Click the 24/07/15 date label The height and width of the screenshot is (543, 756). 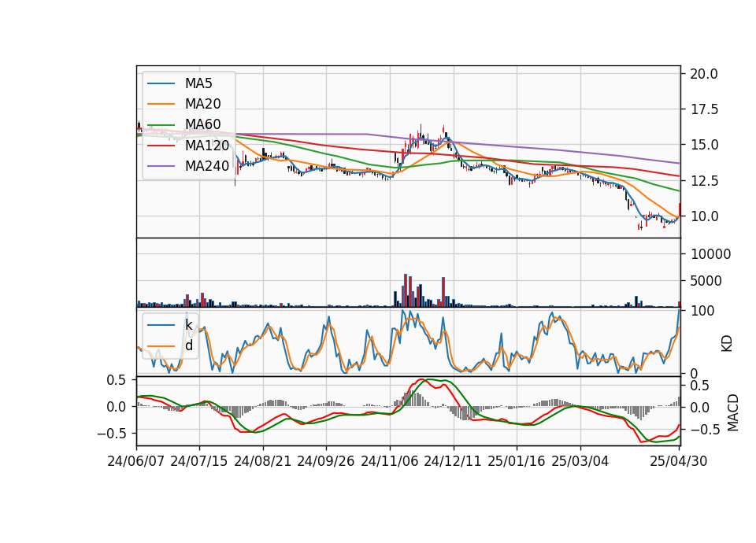(x=199, y=461)
